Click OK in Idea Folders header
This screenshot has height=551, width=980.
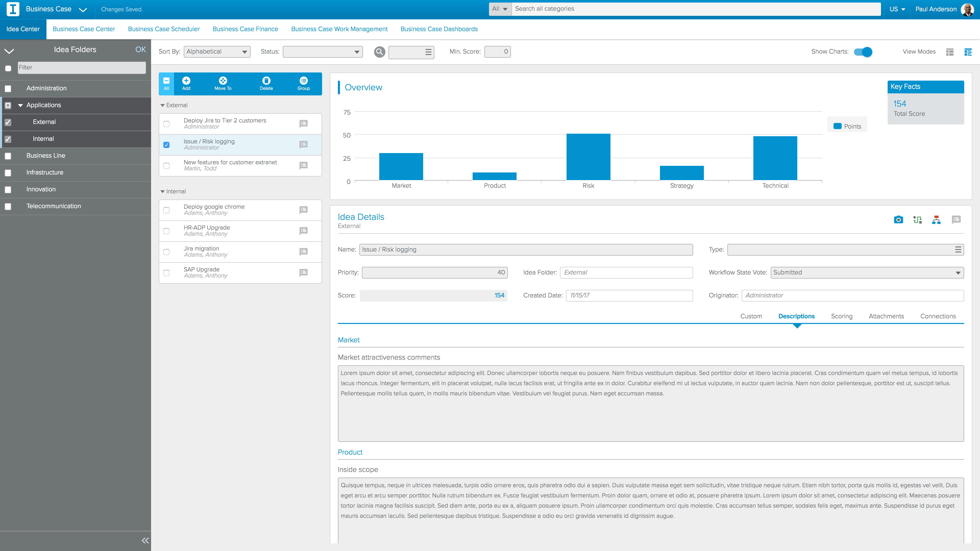click(140, 50)
